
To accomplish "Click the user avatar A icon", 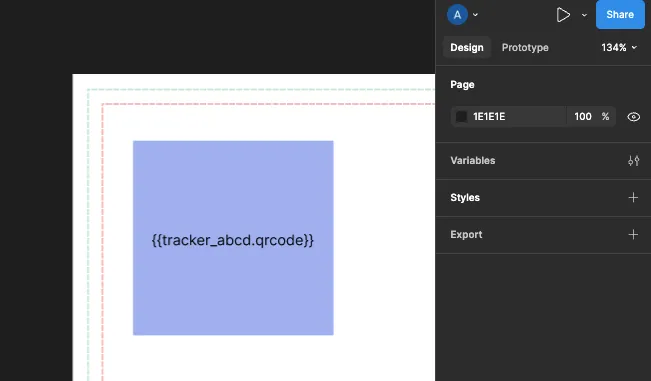I will point(457,15).
